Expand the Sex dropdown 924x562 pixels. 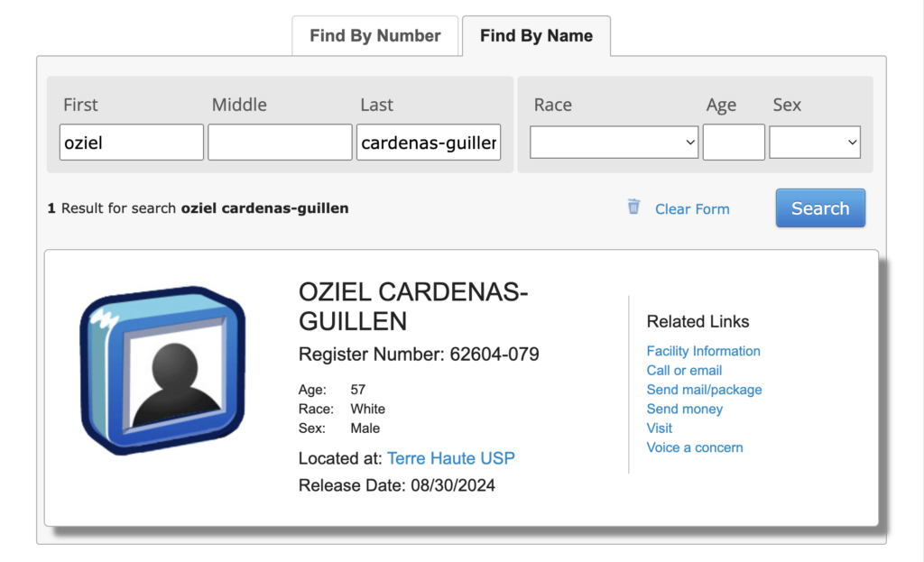[814, 143]
